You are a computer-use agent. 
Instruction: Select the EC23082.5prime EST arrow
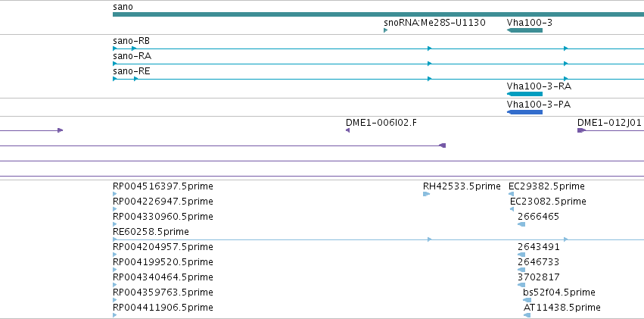pyautogui.click(x=512, y=209)
